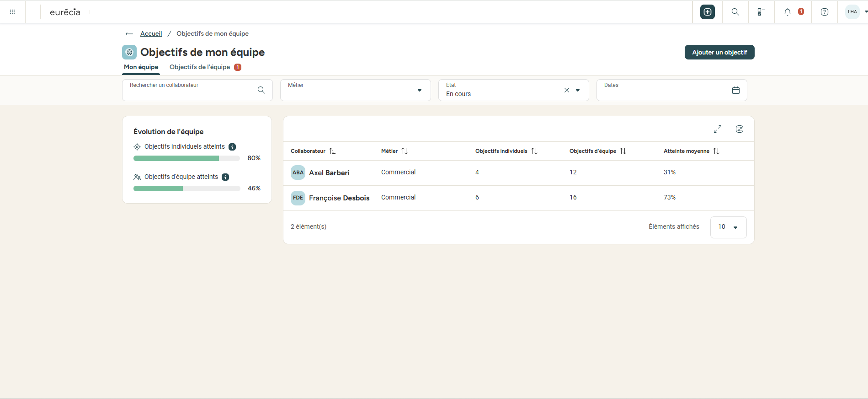Image resolution: width=868 pixels, height=399 pixels.
Task: Switch to the Mon équipe tab
Action: coord(141,67)
